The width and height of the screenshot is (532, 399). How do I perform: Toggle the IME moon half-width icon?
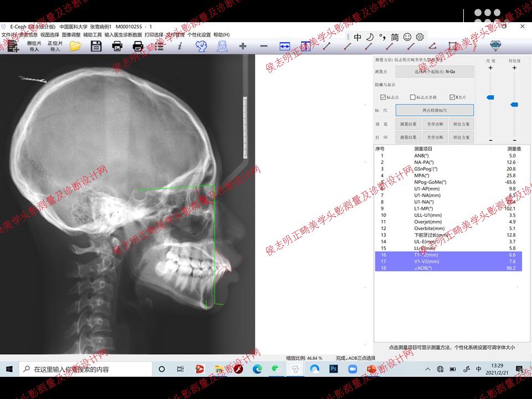click(370, 37)
